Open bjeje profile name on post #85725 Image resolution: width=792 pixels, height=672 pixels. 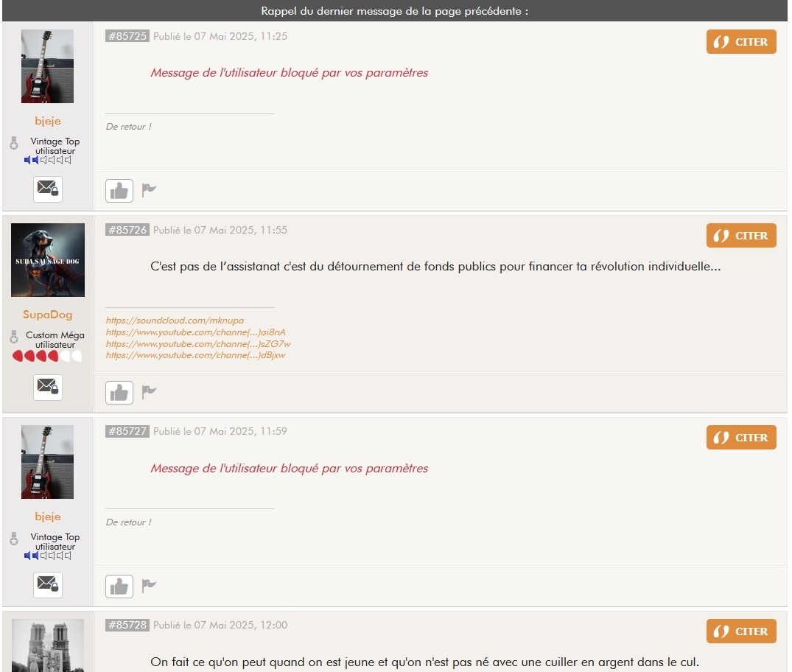click(x=48, y=121)
